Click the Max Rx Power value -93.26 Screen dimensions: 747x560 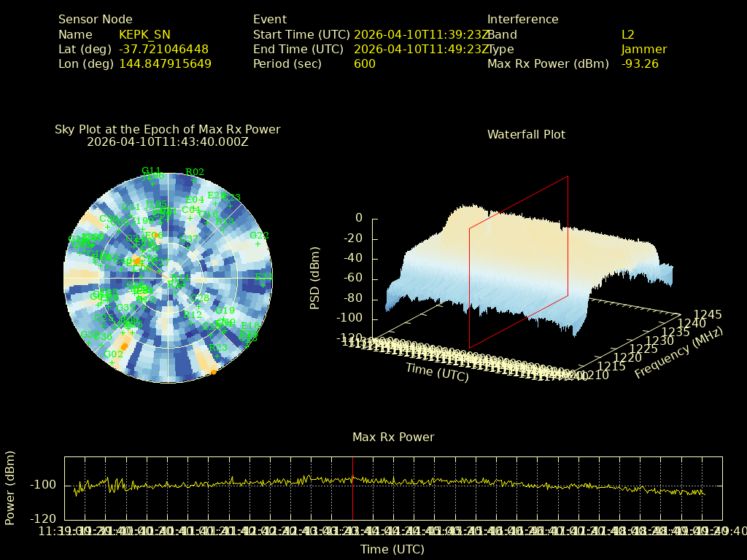click(640, 63)
